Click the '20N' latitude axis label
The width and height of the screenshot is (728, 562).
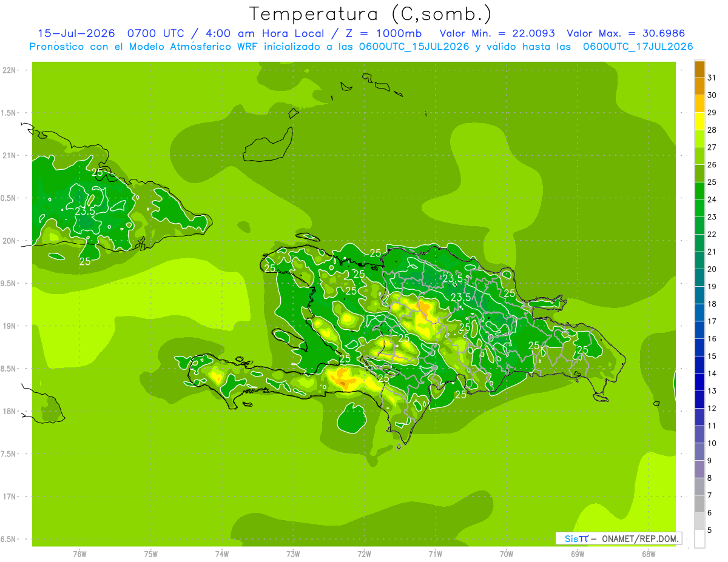[9, 241]
